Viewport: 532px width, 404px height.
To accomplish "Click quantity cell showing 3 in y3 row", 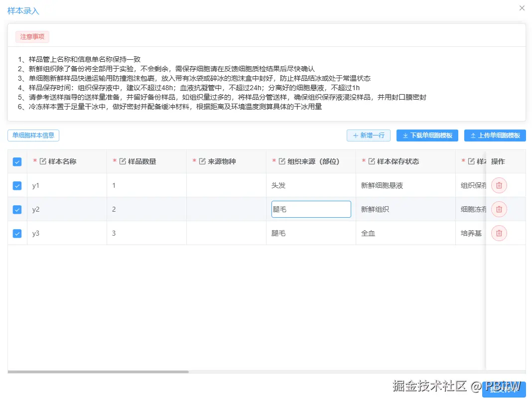I will click(146, 233).
